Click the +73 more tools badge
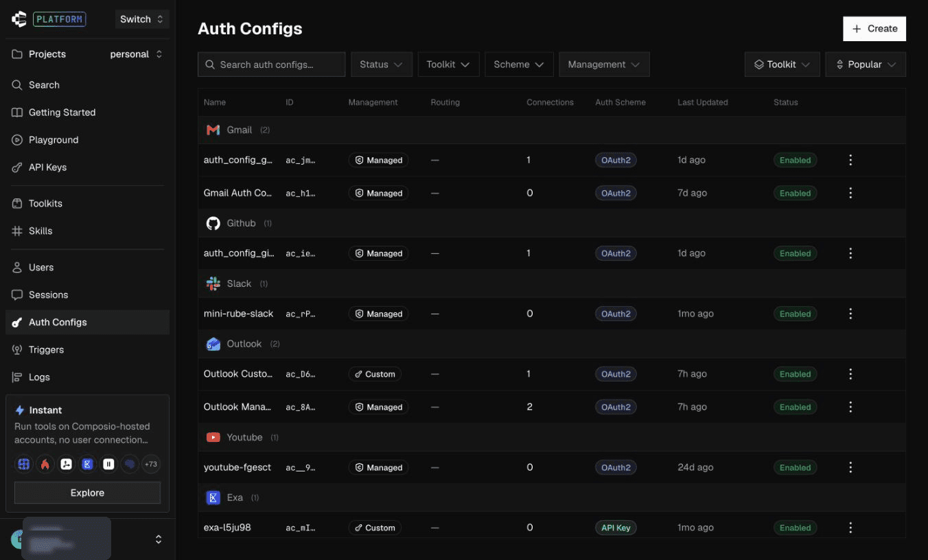Image resolution: width=928 pixels, height=560 pixels. [150, 465]
